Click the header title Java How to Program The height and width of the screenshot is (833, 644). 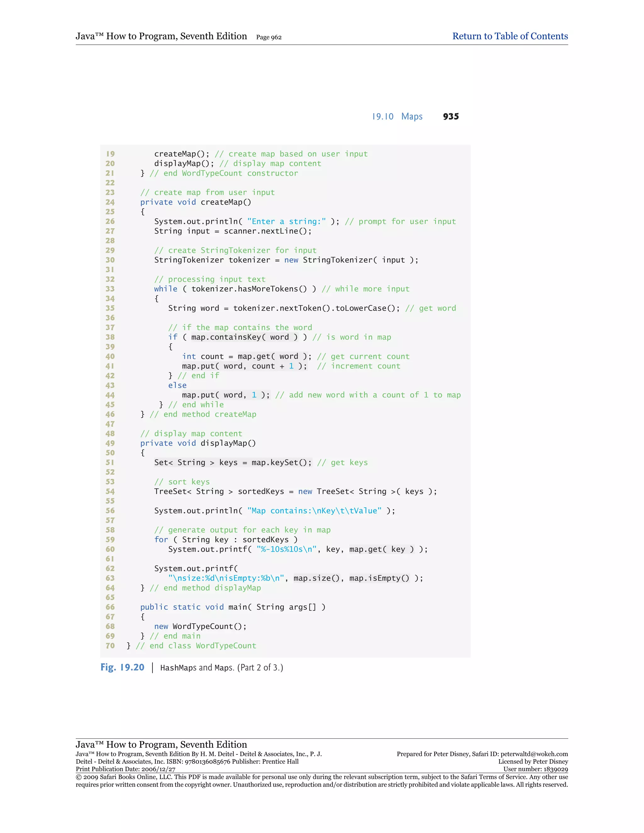tap(161, 36)
